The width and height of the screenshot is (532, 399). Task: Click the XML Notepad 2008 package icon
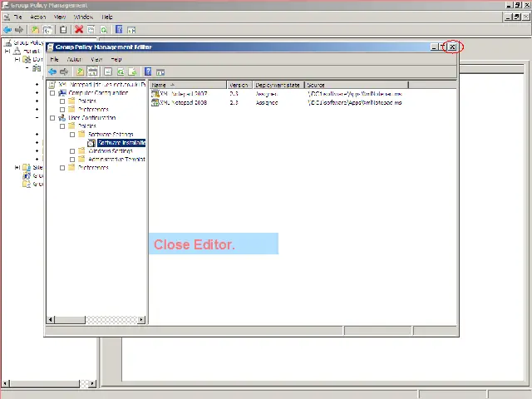pyautogui.click(x=155, y=101)
